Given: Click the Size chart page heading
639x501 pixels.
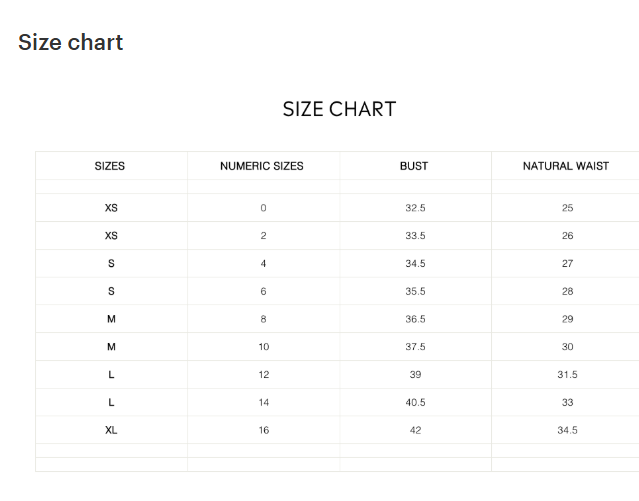Looking at the screenshot, I should [x=71, y=42].
